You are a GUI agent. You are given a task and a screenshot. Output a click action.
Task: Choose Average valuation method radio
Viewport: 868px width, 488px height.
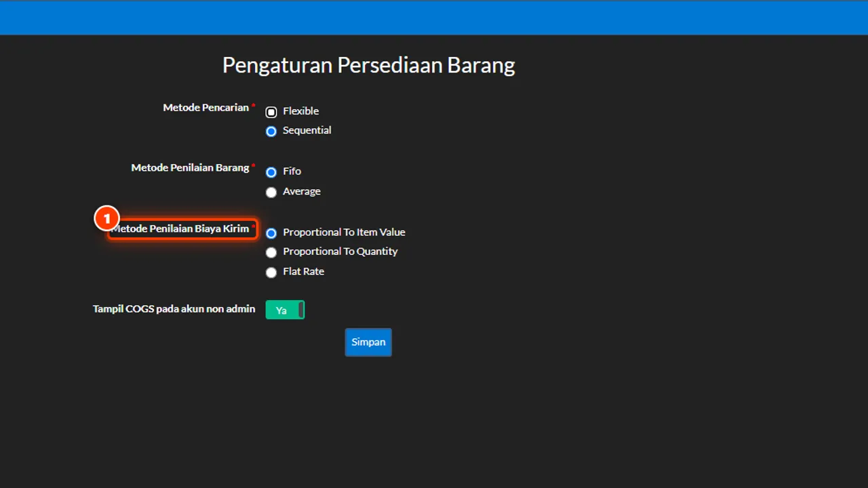(x=271, y=192)
